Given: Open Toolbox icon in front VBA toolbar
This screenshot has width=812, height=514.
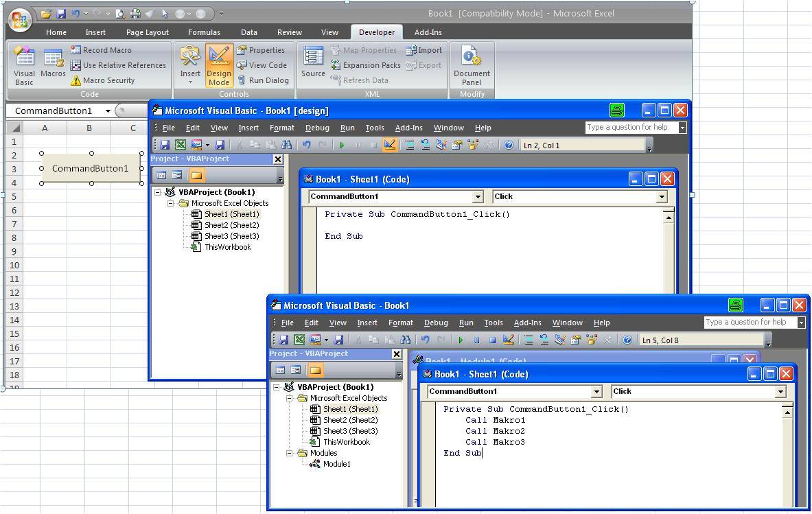Looking at the screenshot, I should pyautogui.click(x=607, y=340).
